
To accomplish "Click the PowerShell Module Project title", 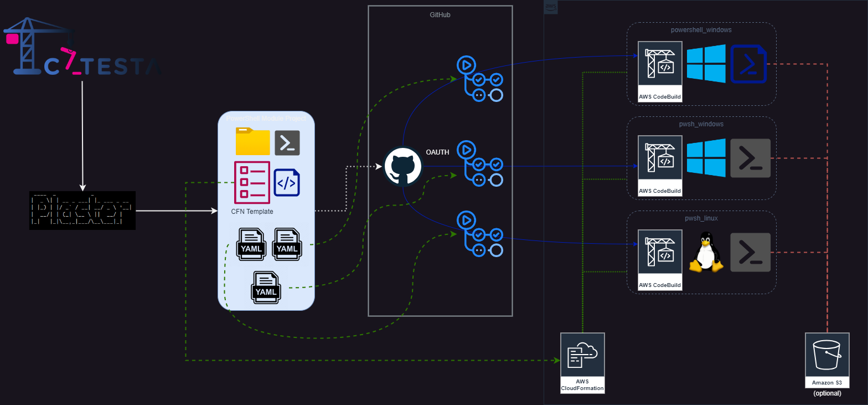I will point(266,119).
